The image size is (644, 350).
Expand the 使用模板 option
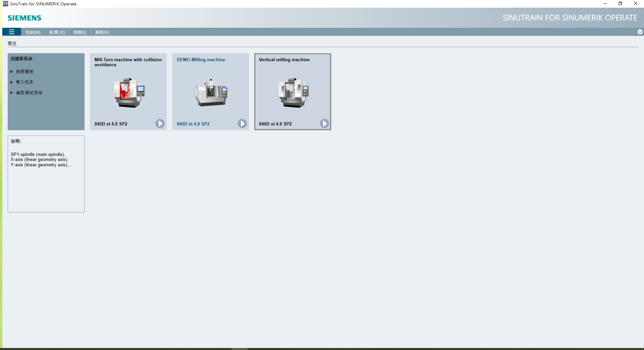point(12,72)
